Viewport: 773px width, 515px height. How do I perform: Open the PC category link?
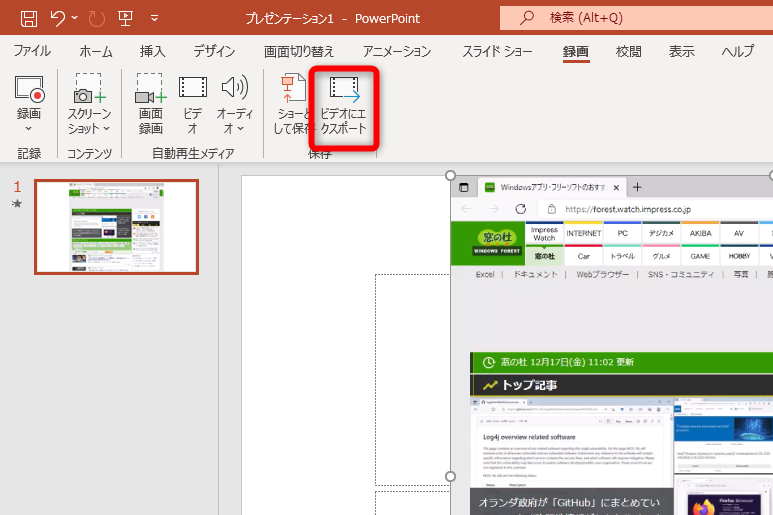tap(623, 234)
